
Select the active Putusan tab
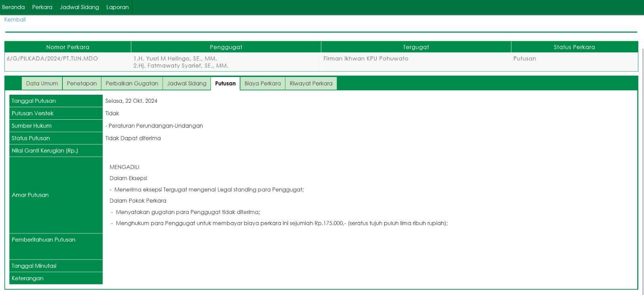(x=225, y=83)
